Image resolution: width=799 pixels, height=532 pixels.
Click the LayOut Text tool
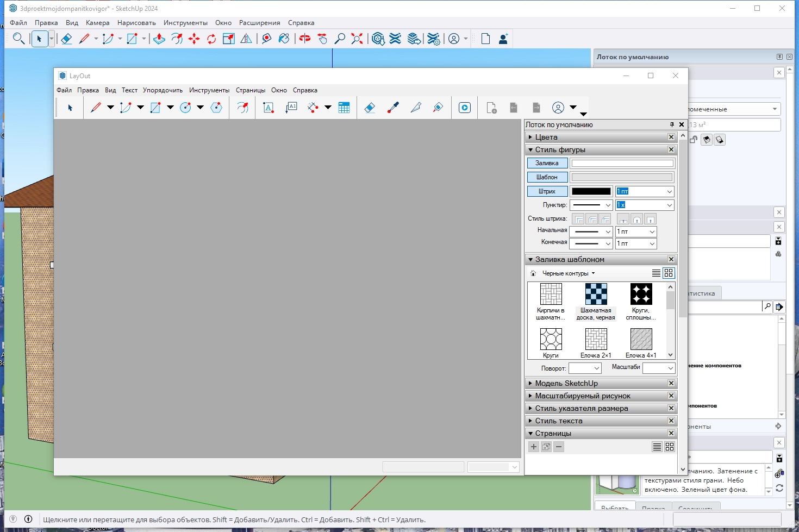tap(268, 108)
